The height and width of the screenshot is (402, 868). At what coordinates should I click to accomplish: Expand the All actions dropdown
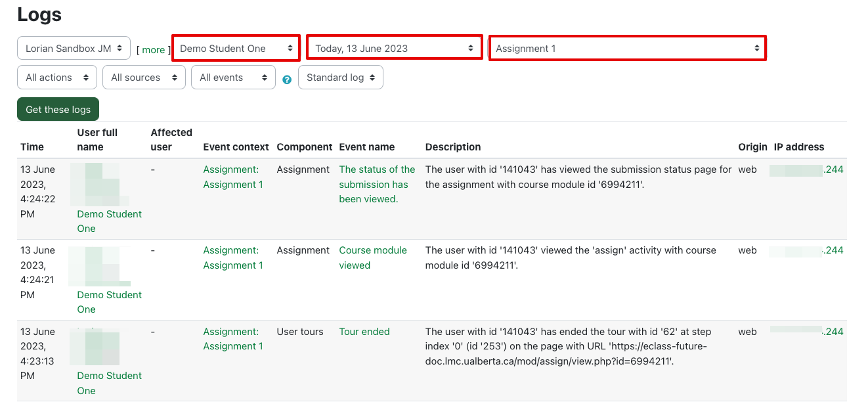[57, 78]
